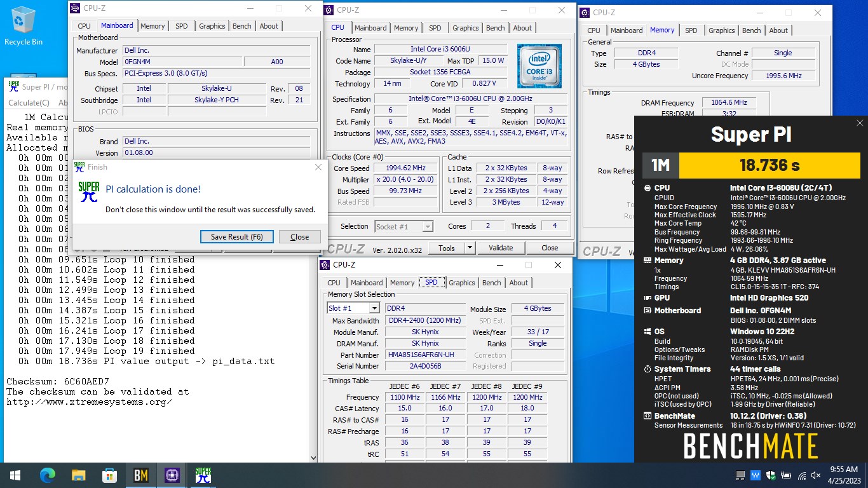
Task: Switch to BenchMate via its taskbar icon
Action: [140, 475]
